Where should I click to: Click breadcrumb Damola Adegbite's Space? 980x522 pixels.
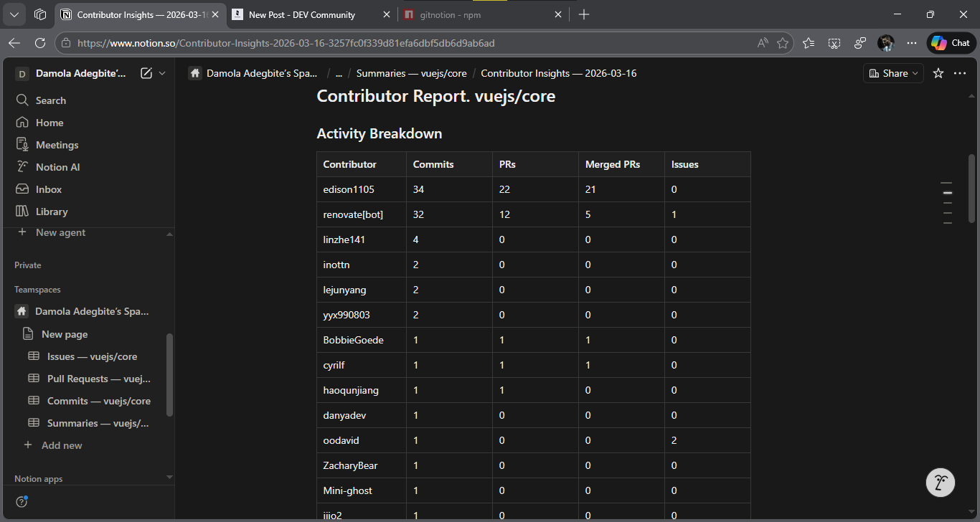click(x=253, y=73)
